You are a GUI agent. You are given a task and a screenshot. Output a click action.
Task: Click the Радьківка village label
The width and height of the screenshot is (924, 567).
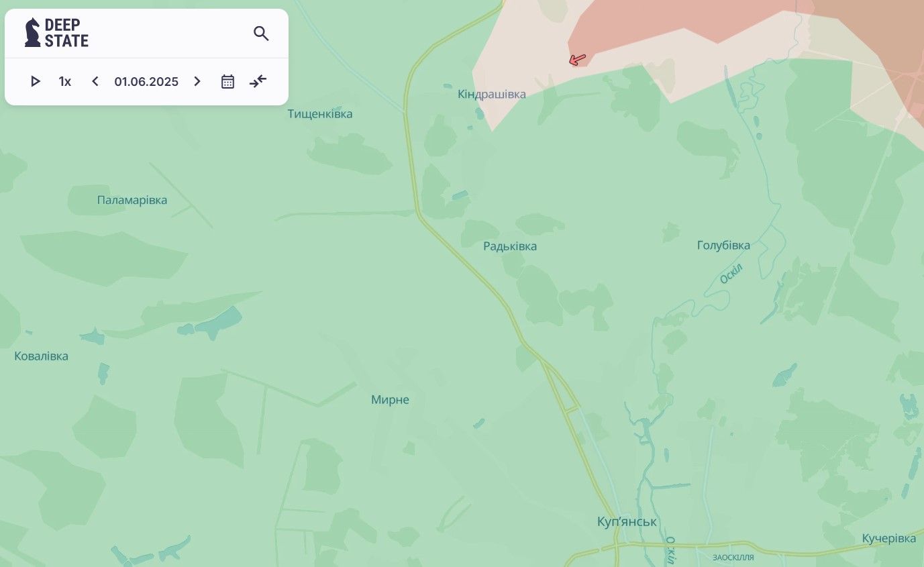coord(510,246)
